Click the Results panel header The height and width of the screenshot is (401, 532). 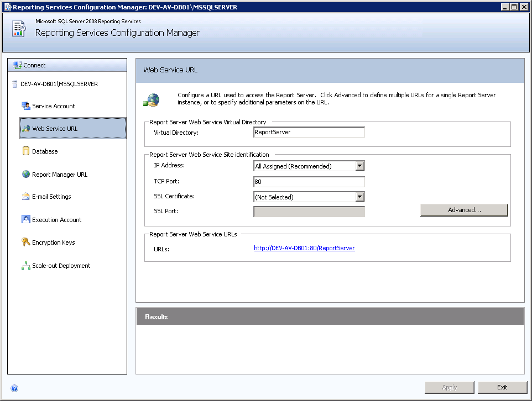[x=330, y=317]
